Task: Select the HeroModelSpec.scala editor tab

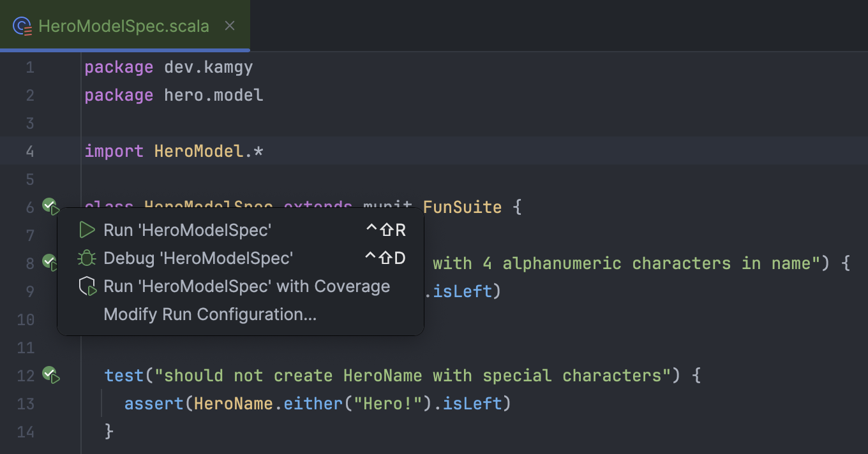Action: pyautogui.click(x=124, y=26)
